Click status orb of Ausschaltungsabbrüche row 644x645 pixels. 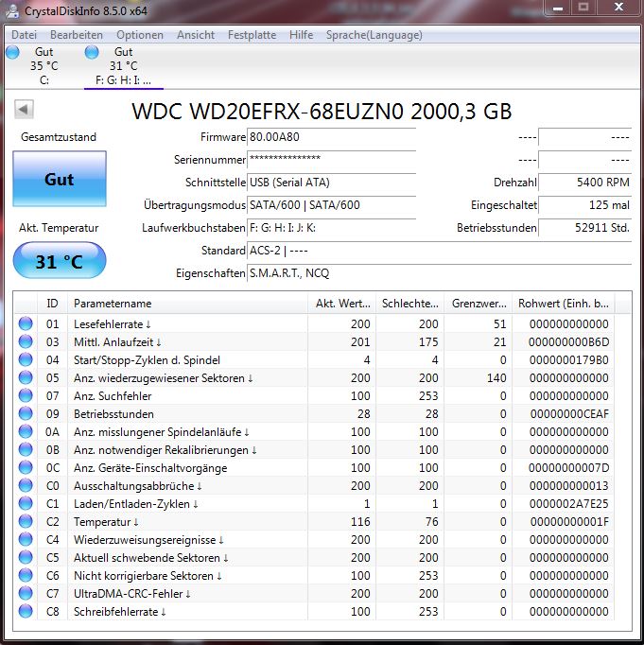point(26,486)
